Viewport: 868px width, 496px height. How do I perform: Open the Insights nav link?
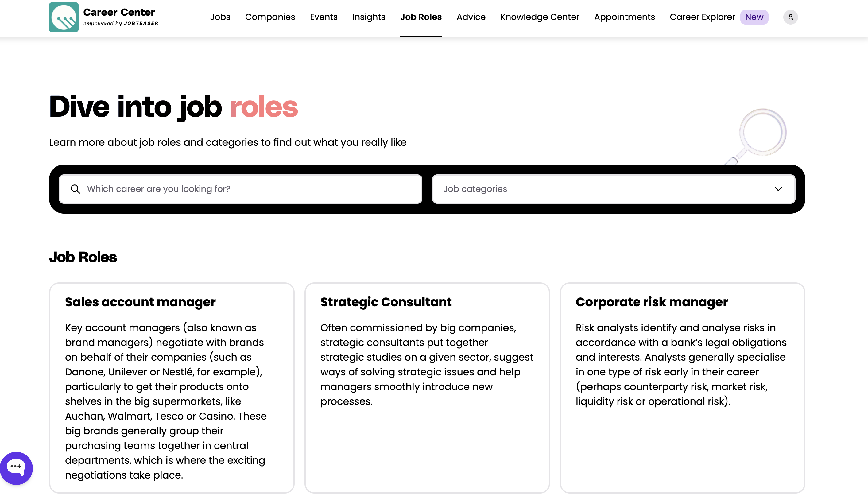click(x=369, y=17)
